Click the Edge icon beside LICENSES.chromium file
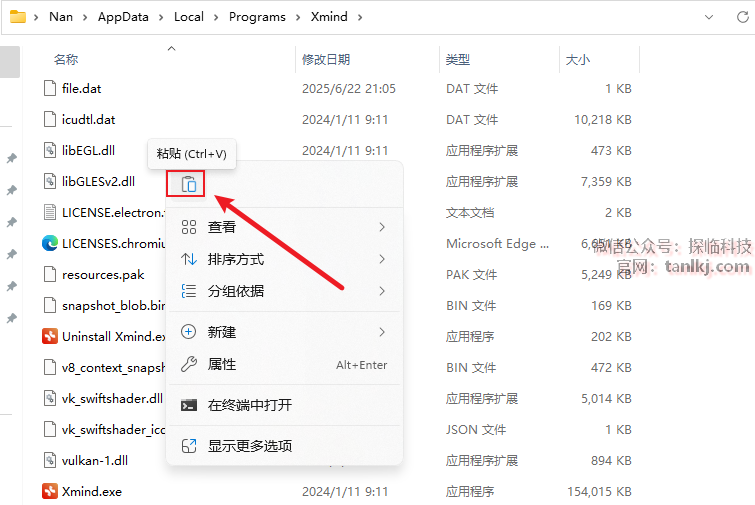 [50, 243]
